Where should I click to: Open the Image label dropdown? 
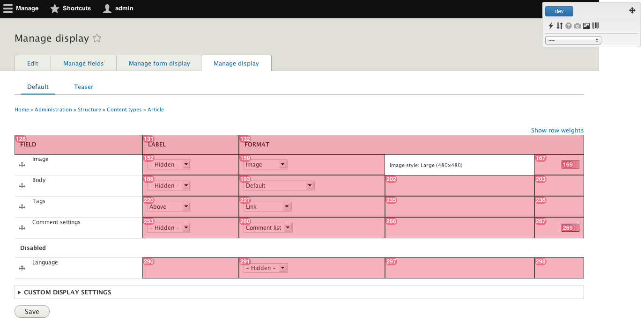click(169, 165)
